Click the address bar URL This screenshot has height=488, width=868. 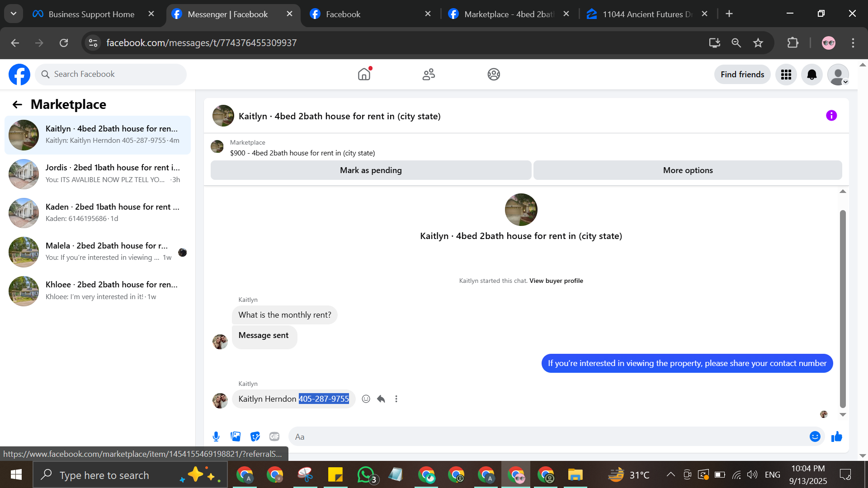202,43
